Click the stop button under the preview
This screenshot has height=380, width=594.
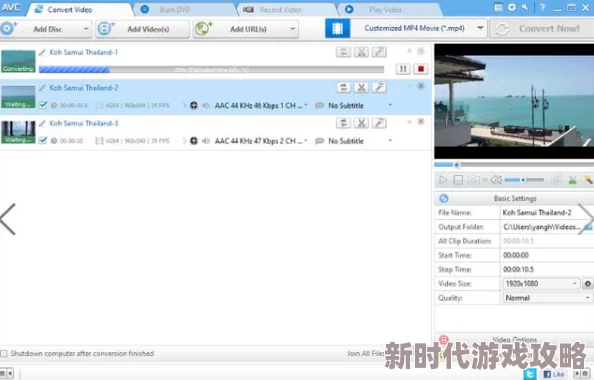458,180
